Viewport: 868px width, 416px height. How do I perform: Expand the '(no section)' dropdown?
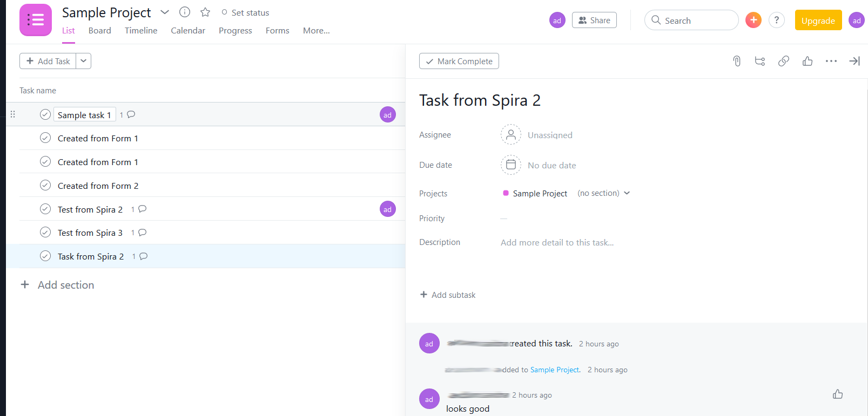pyautogui.click(x=627, y=193)
